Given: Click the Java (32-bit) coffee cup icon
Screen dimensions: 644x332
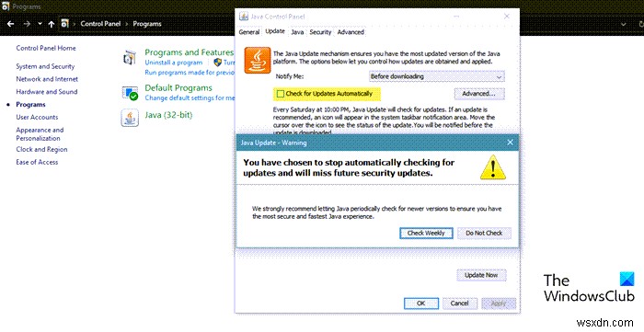Looking at the screenshot, I should click(130, 118).
